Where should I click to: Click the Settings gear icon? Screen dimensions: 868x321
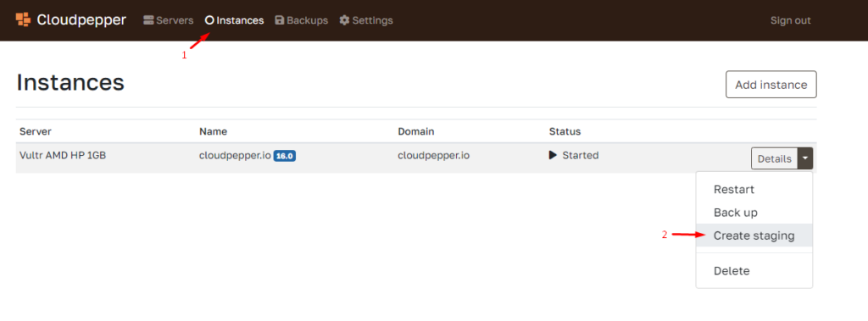coord(344,20)
